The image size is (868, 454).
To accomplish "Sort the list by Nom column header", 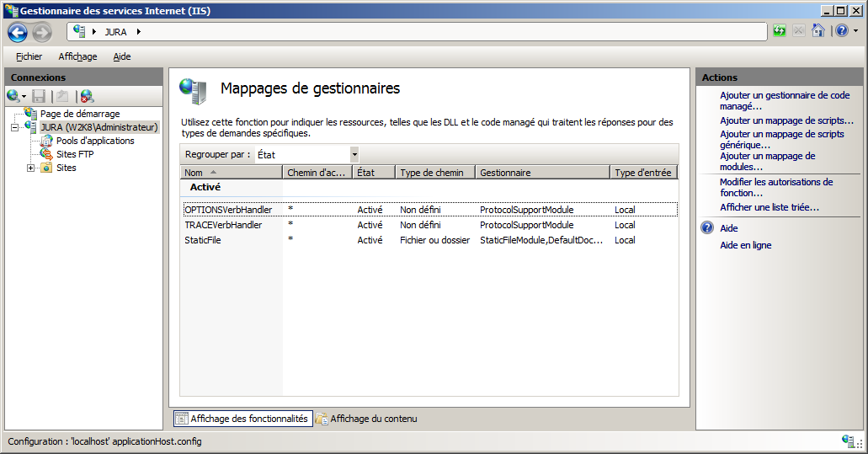I will (x=231, y=172).
